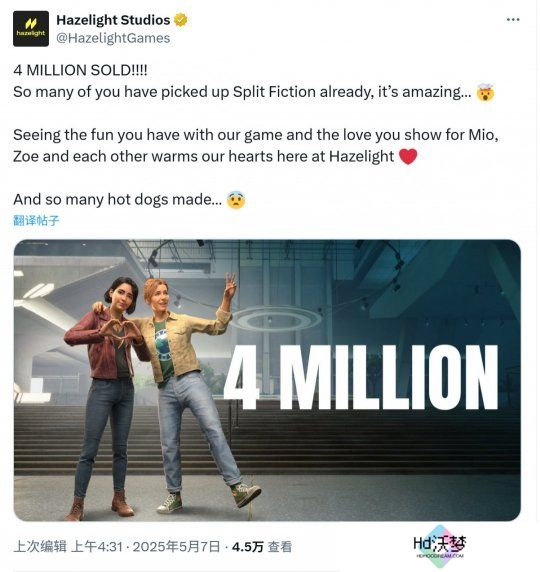Open the Hazelight Studios display name
Image resolution: width=540 pixels, height=572 pixels.
point(113,20)
